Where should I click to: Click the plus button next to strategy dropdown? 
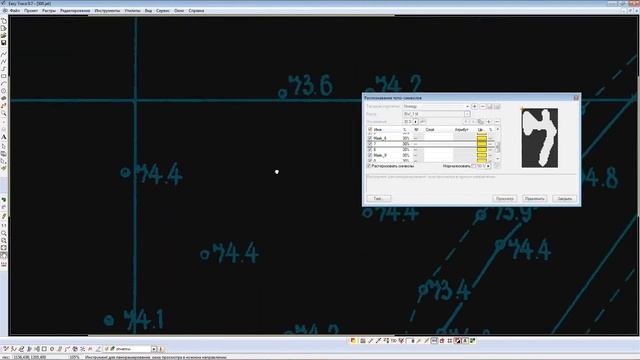474,107
